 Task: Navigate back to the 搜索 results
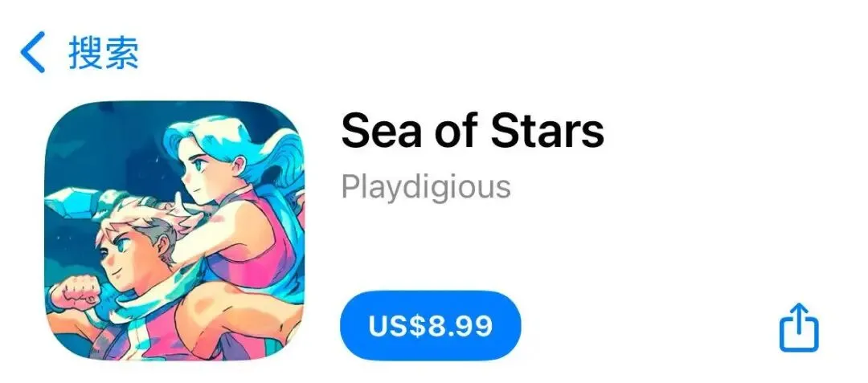79,52
